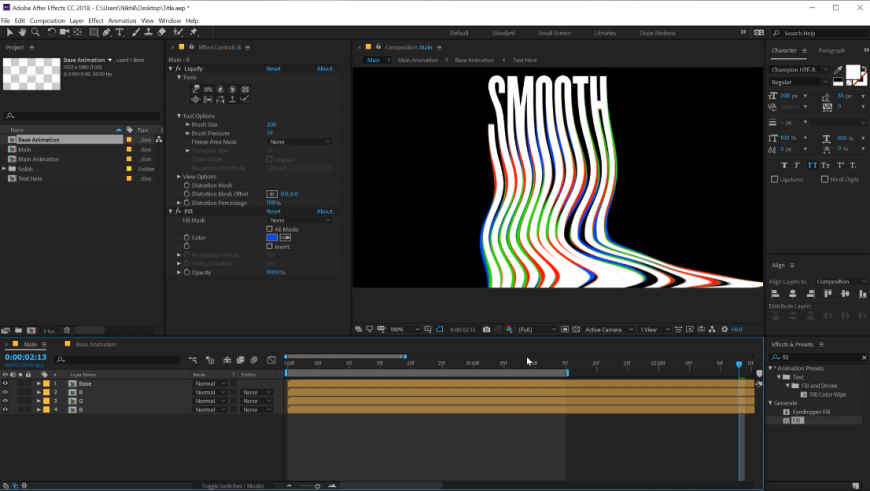The height and width of the screenshot is (491, 870).
Task: Click the show channel color icon
Action: 509,329
